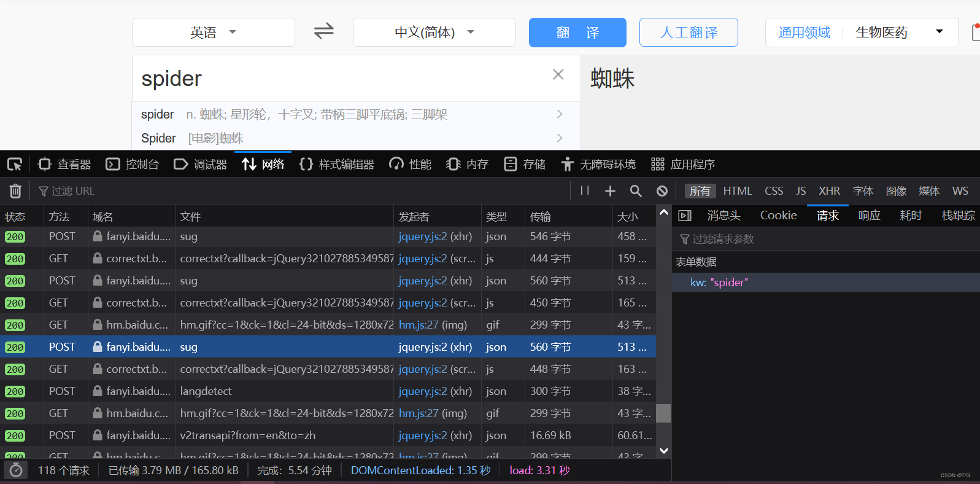Open the Cookie details tab
This screenshot has height=484, width=980.
click(778, 216)
